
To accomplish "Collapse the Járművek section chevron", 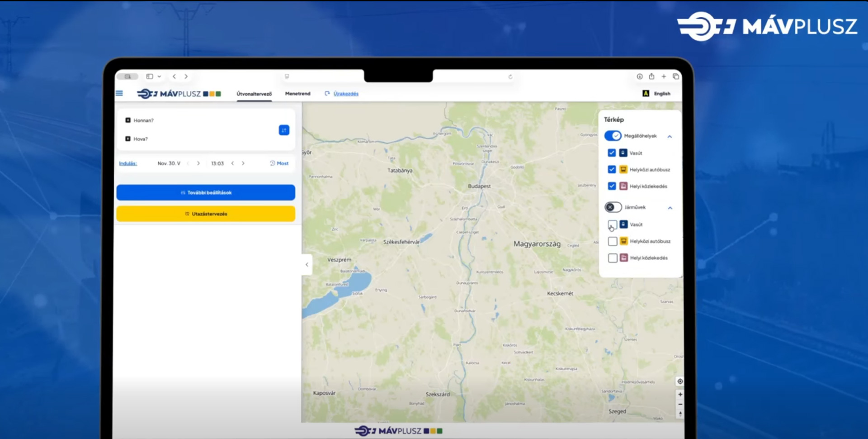I will coord(670,208).
